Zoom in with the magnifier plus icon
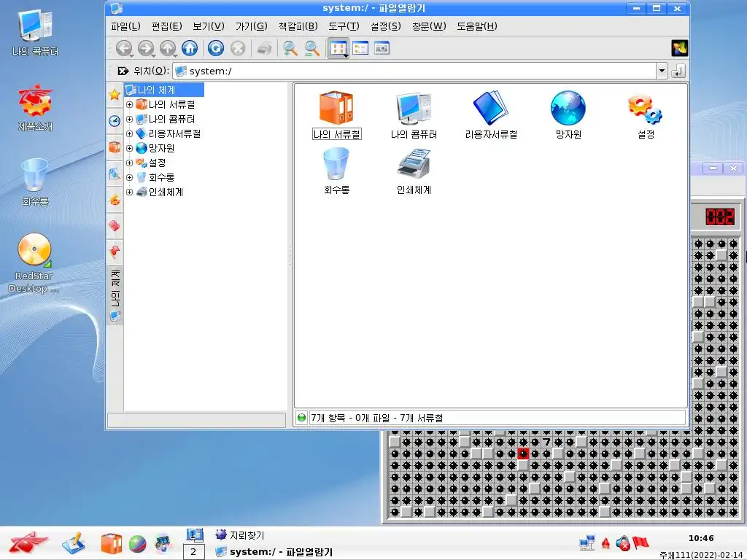 (x=290, y=48)
